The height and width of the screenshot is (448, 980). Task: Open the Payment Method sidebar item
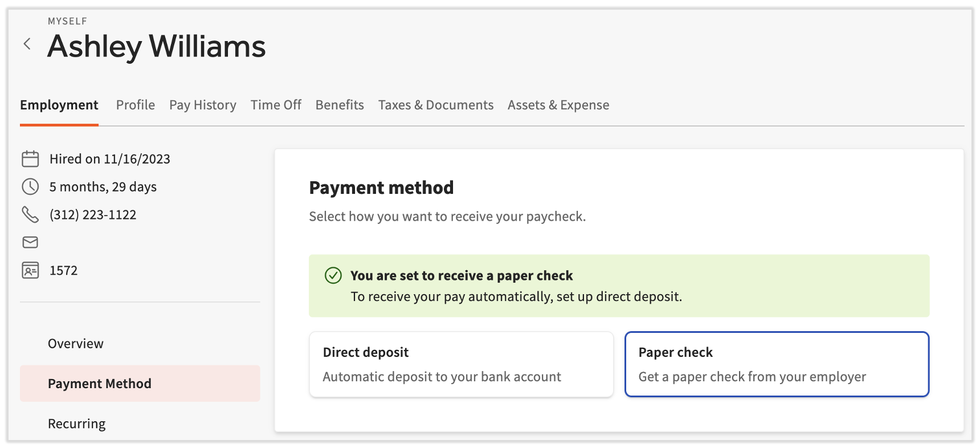[99, 383]
